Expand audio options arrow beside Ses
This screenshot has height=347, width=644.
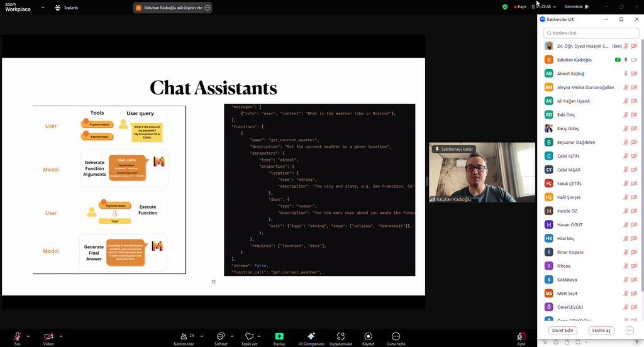[x=28, y=336]
